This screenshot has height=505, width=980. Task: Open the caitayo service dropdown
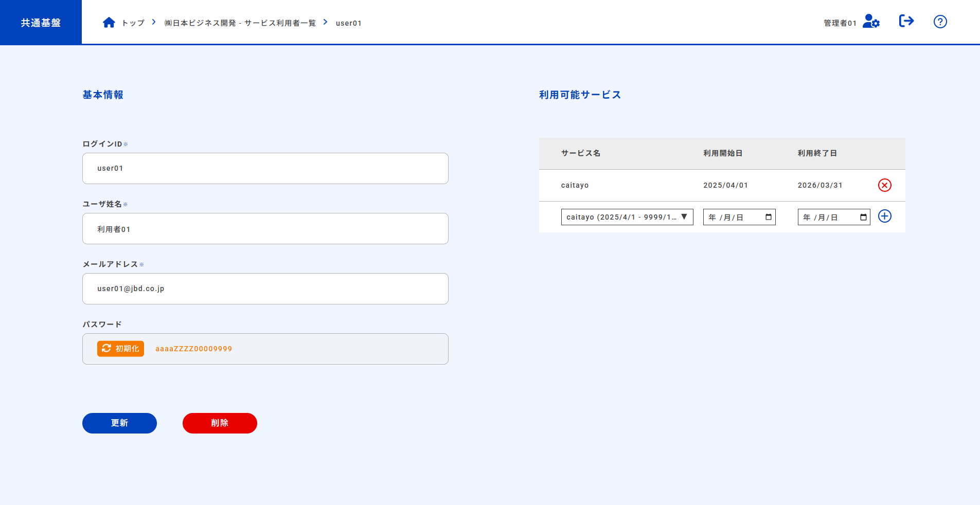click(x=627, y=217)
